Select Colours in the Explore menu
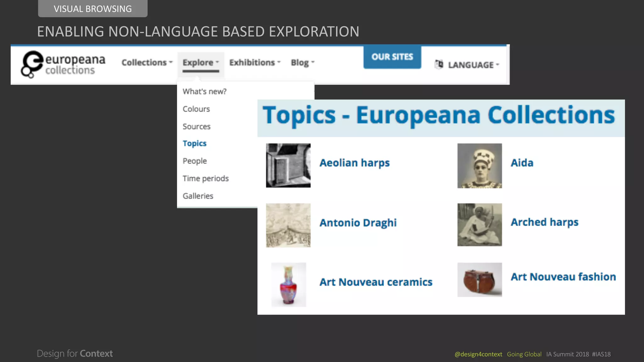644x362 pixels. coord(196,109)
